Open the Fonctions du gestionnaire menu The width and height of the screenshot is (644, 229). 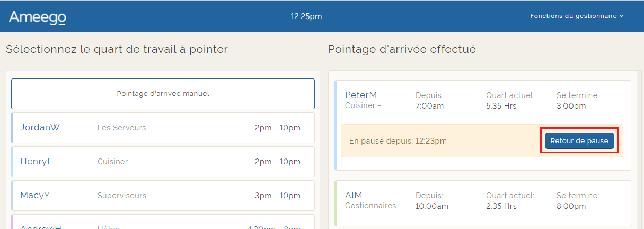(576, 16)
